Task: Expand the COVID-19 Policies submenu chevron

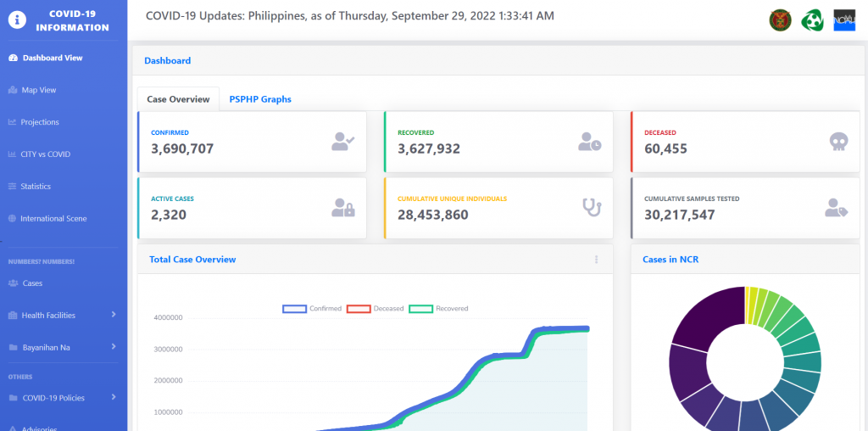Action: (x=114, y=397)
